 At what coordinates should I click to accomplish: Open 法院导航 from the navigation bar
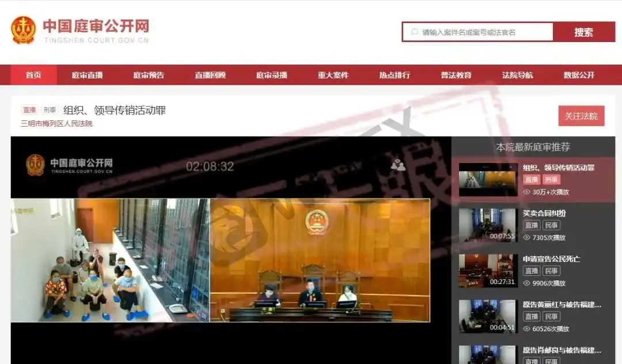(518, 75)
